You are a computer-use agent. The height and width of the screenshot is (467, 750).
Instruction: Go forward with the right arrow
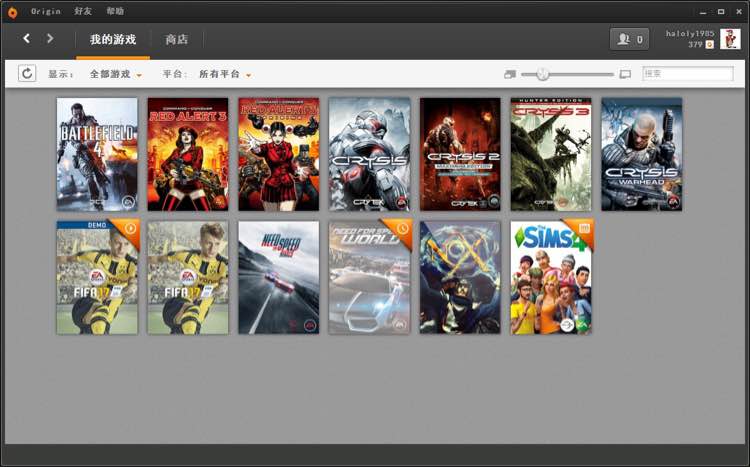pos(50,38)
